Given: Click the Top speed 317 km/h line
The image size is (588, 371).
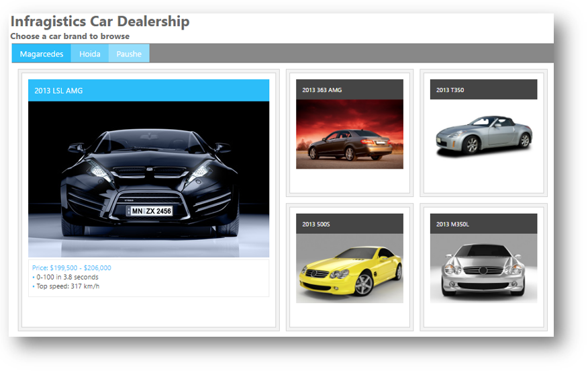Looking at the screenshot, I should point(68,286).
